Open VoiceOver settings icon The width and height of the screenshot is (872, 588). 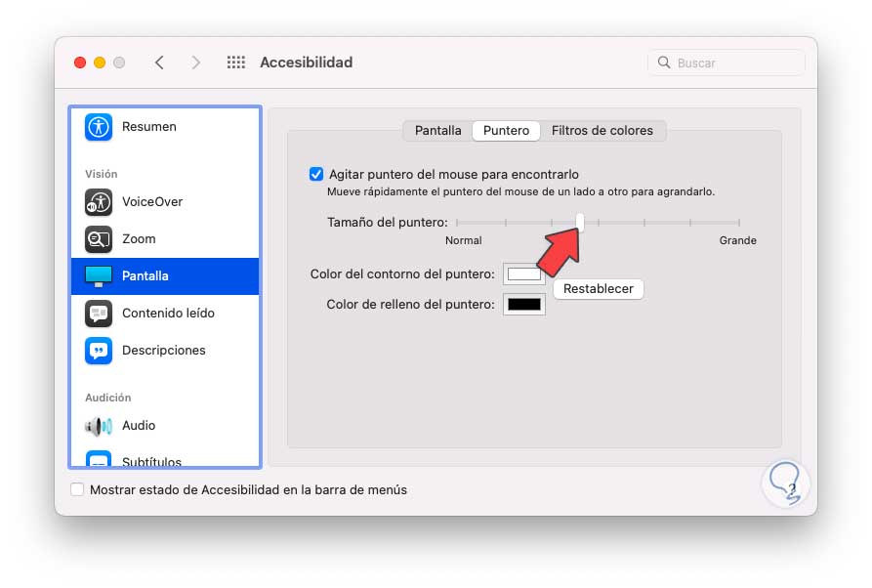99,202
